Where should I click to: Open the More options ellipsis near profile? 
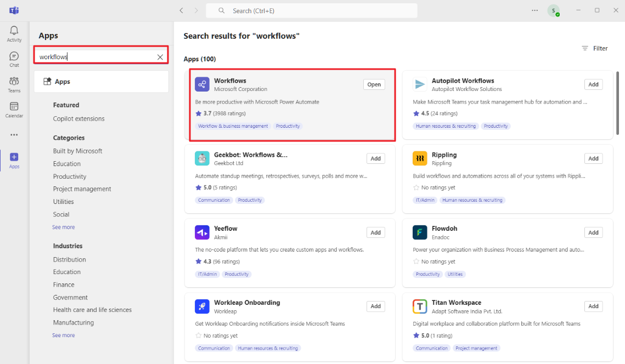[x=534, y=10]
